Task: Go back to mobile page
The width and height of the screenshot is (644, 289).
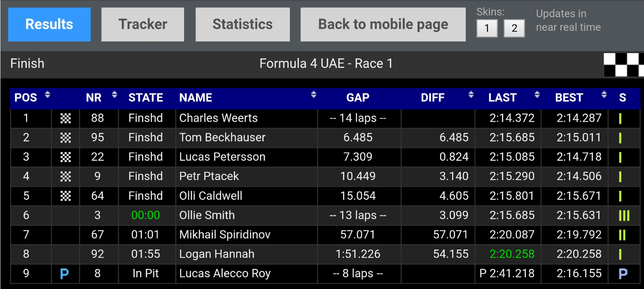Action: click(383, 24)
